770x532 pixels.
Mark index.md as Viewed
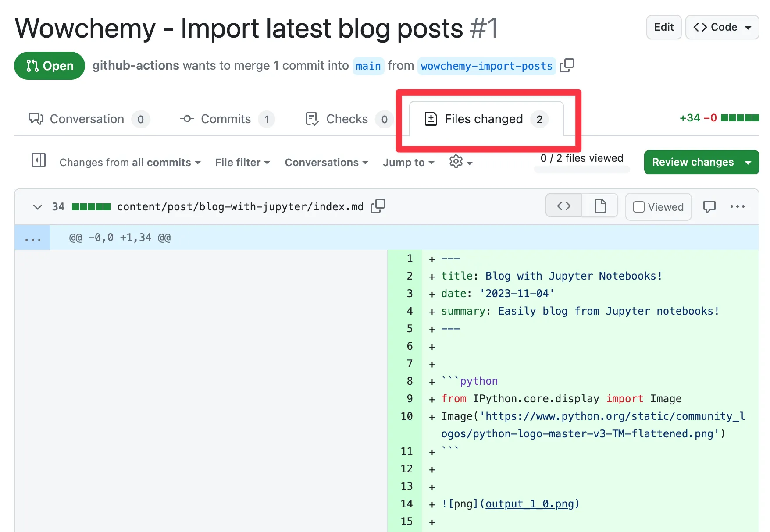(x=658, y=206)
